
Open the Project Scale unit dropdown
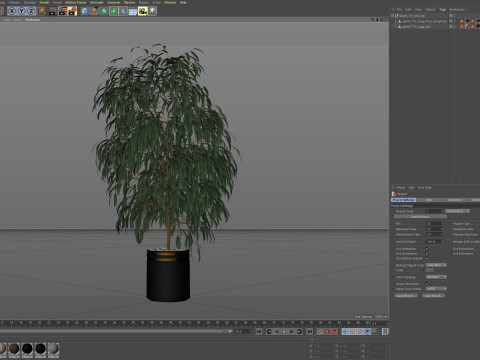(458, 211)
